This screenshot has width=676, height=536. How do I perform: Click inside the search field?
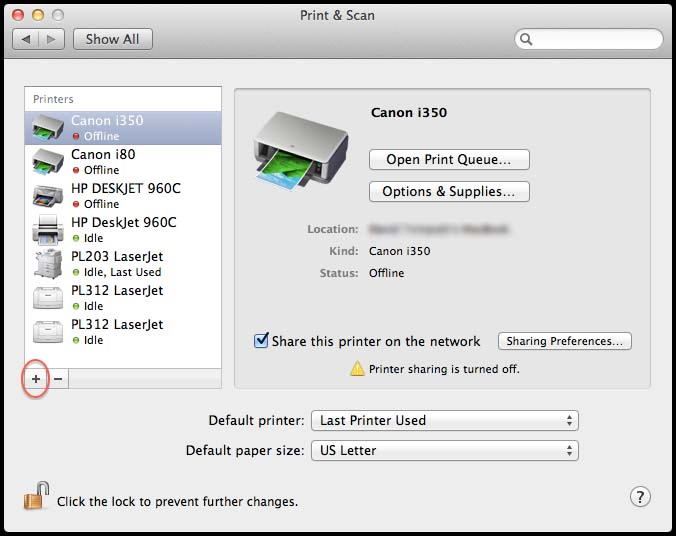[590, 40]
